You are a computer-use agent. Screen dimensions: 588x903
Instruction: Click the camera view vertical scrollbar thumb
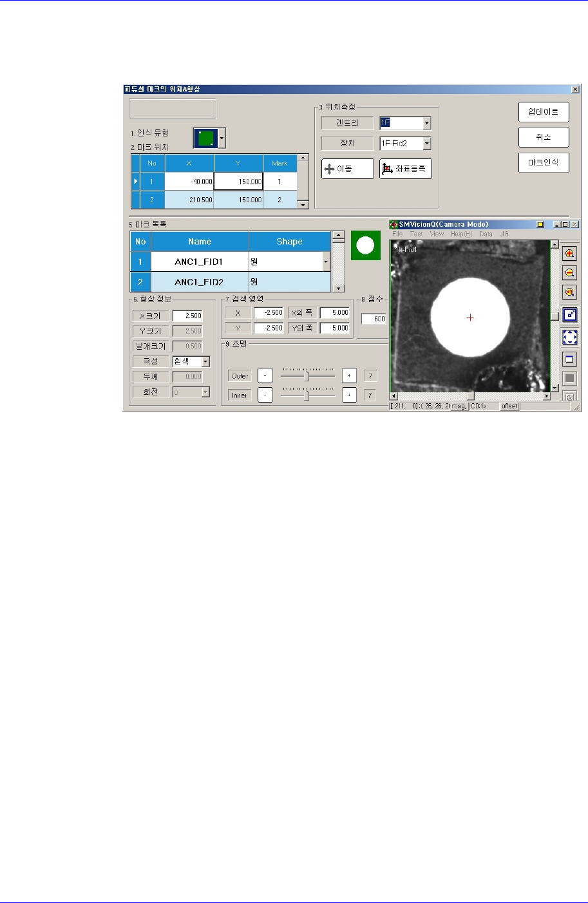tap(555, 316)
